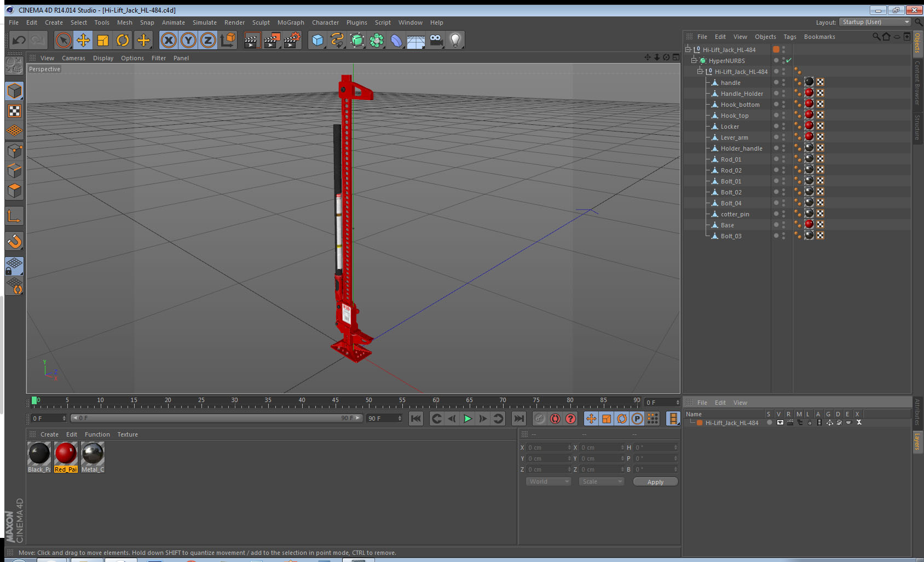Collapse the nested Hi-Lift_Jack_HL-484 null node
The width and height of the screenshot is (924, 562).
point(700,71)
